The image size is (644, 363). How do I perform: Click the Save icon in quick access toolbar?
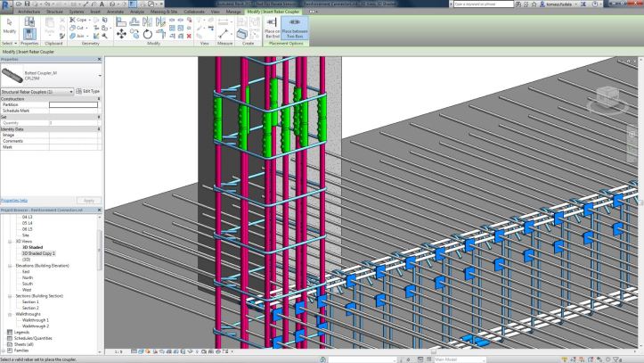[x=27, y=4]
